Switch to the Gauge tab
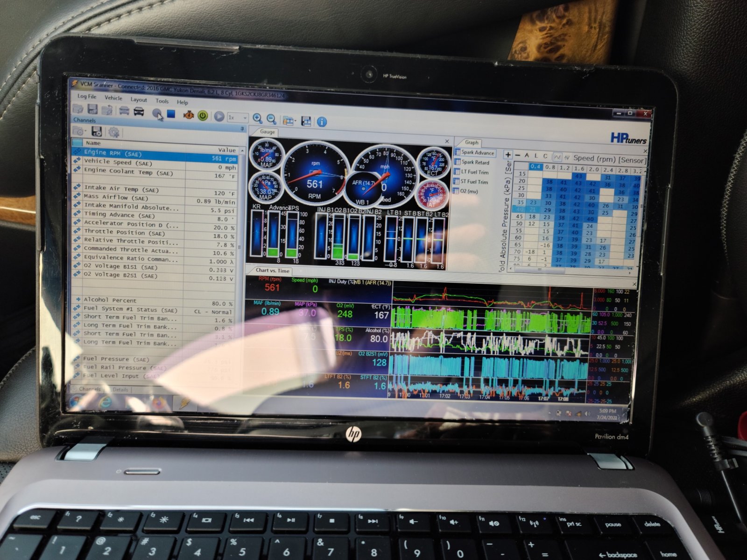 267,132
